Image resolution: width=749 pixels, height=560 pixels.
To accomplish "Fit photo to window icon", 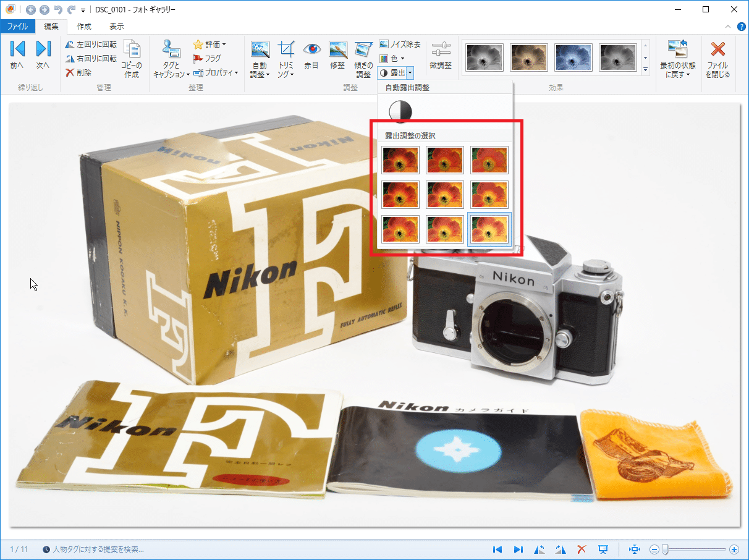I will point(634,549).
